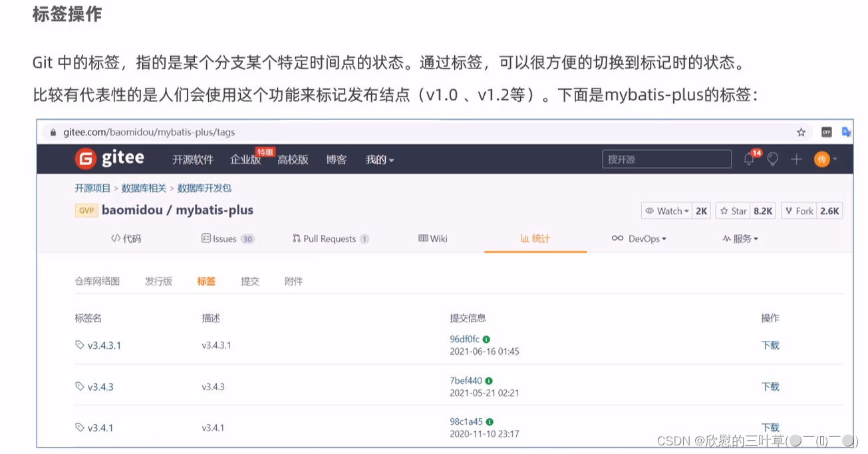This screenshot has width=868, height=454.
Task: Select the 提交 sub-tab
Action: [250, 281]
